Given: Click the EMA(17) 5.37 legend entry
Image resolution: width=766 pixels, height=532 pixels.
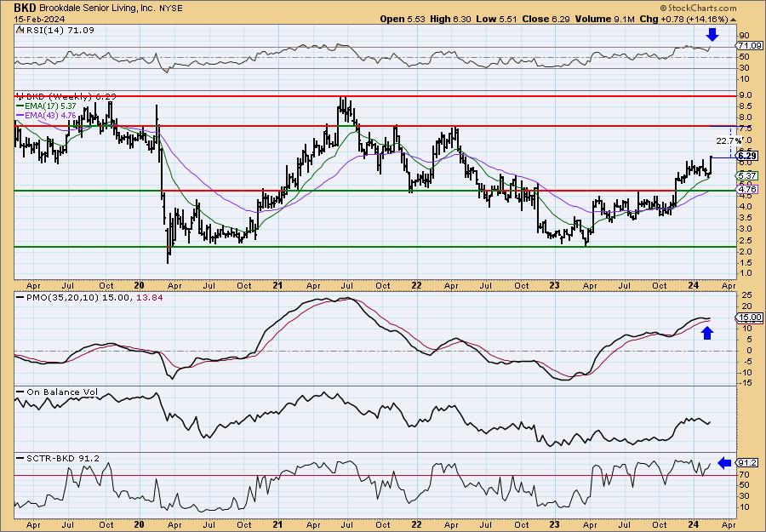Looking at the screenshot, I should tap(50, 106).
